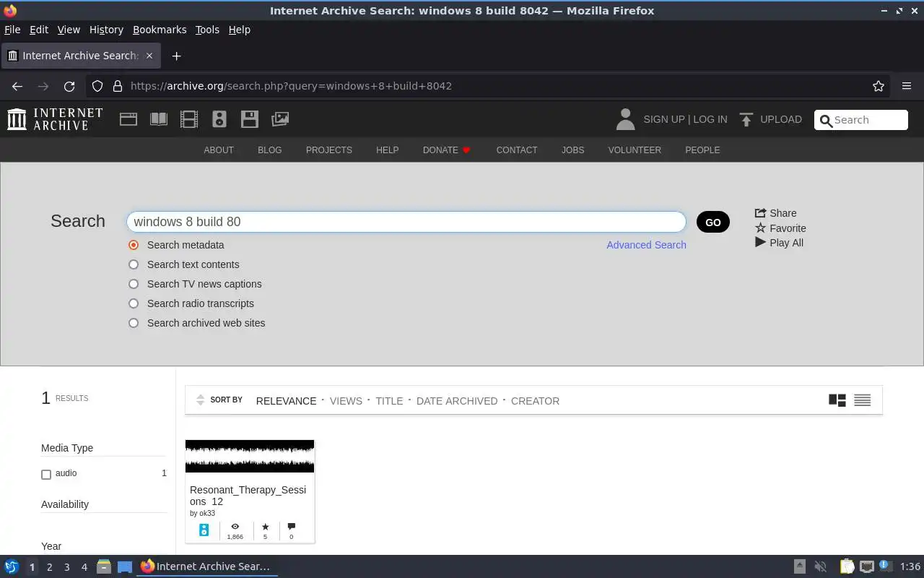Screen dimensions: 924x578
Task: Go back with the browser back arrow
Action: 17,86
